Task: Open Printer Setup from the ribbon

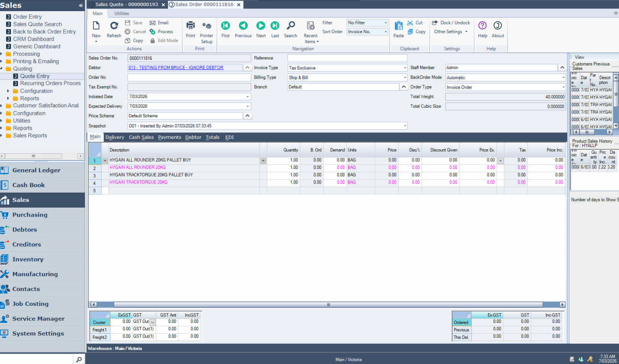Action: (x=206, y=26)
